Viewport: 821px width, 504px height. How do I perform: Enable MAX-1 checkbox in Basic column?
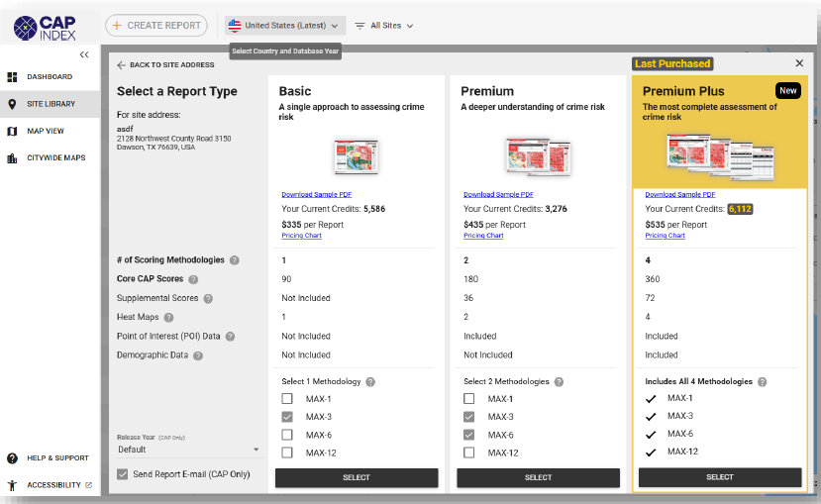[287, 399]
